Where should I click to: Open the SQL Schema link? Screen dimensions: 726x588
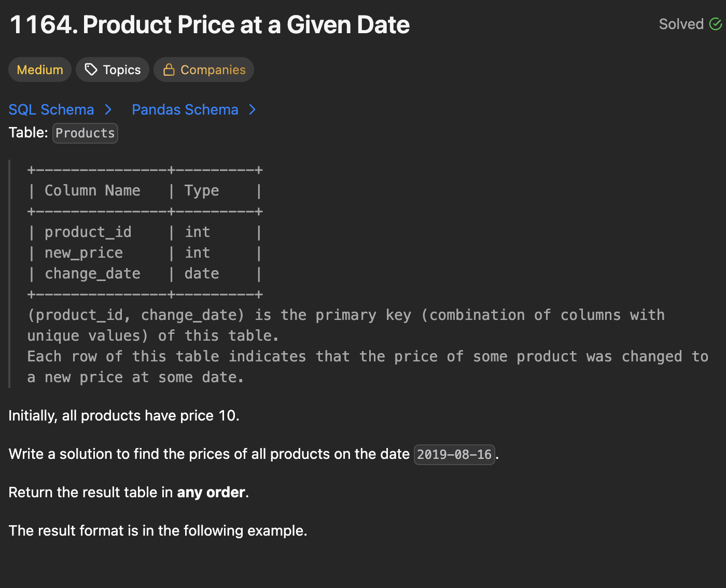click(51, 109)
